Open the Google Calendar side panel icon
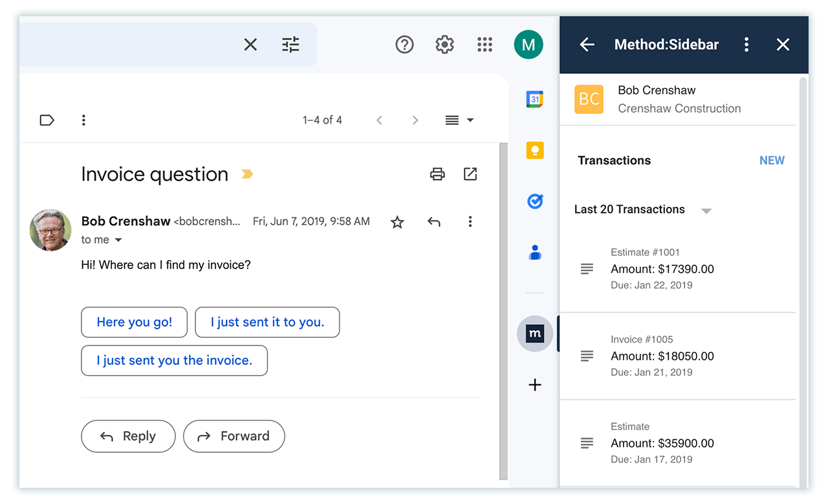 535,99
